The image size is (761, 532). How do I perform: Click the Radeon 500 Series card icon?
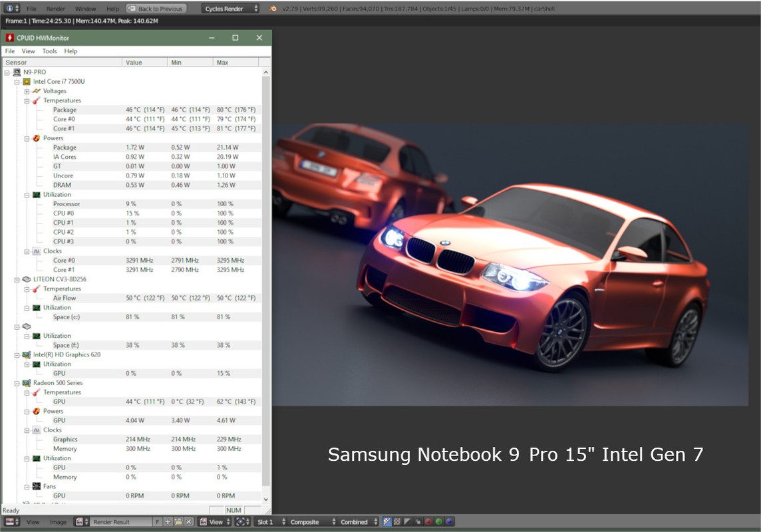point(27,382)
